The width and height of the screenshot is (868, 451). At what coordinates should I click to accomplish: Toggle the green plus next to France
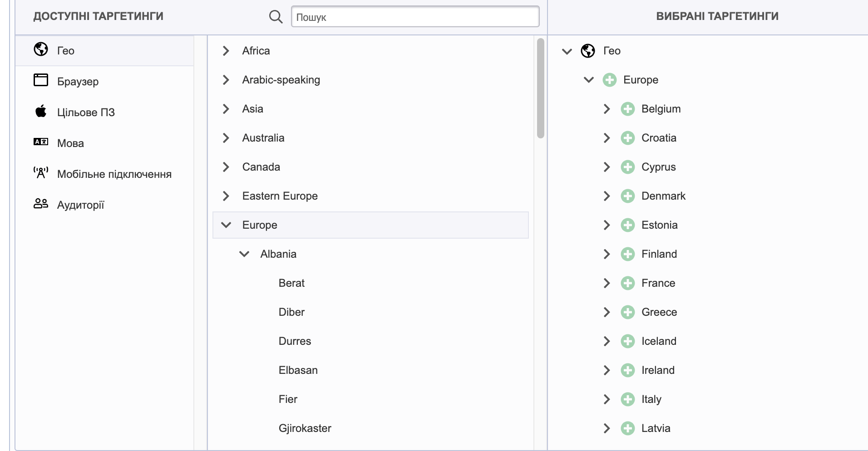pyautogui.click(x=627, y=283)
